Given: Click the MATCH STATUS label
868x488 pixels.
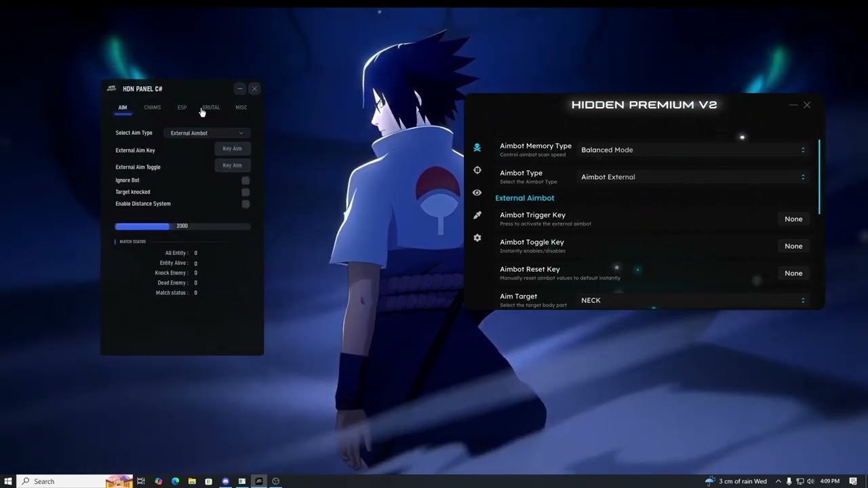Looking at the screenshot, I should (x=132, y=242).
